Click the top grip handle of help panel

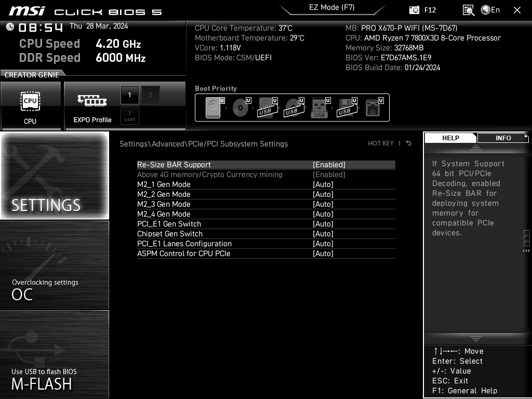click(x=476, y=147)
